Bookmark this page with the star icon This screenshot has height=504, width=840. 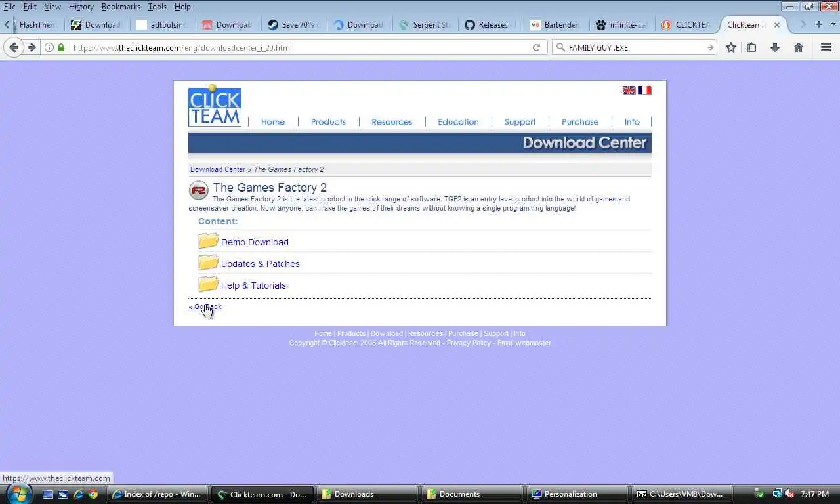(731, 47)
